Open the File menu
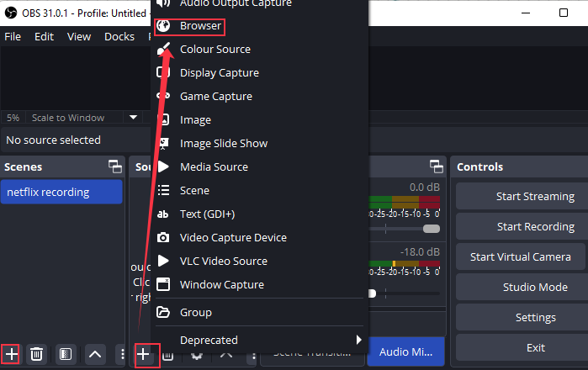 pos(13,37)
